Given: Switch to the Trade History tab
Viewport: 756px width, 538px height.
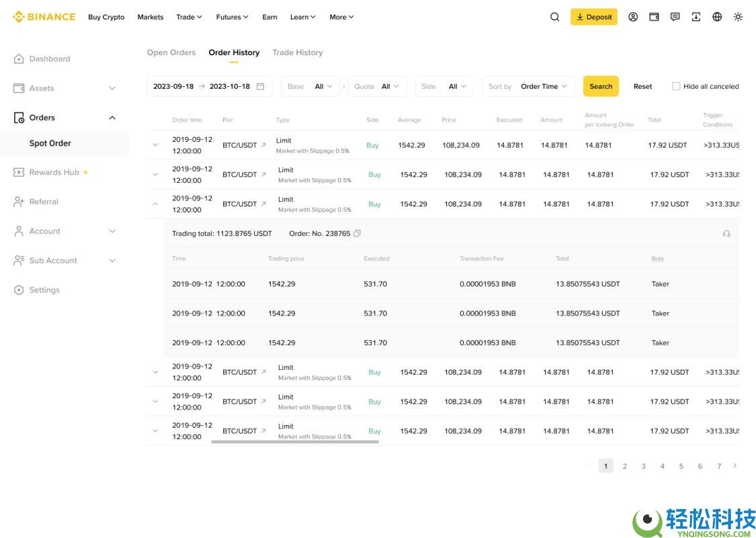Looking at the screenshot, I should (x=297, y=52).
